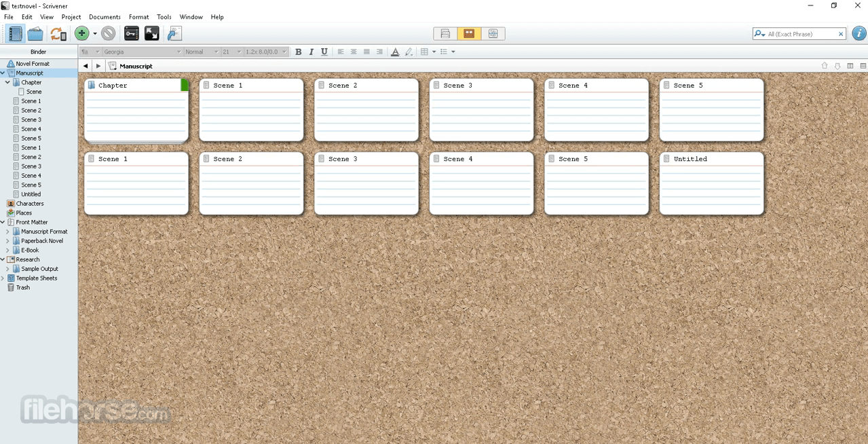Screen dimensions: 868x444
Task: Toggle the Binder sidebar toolbar icon
Action: [x=14, y=33]
